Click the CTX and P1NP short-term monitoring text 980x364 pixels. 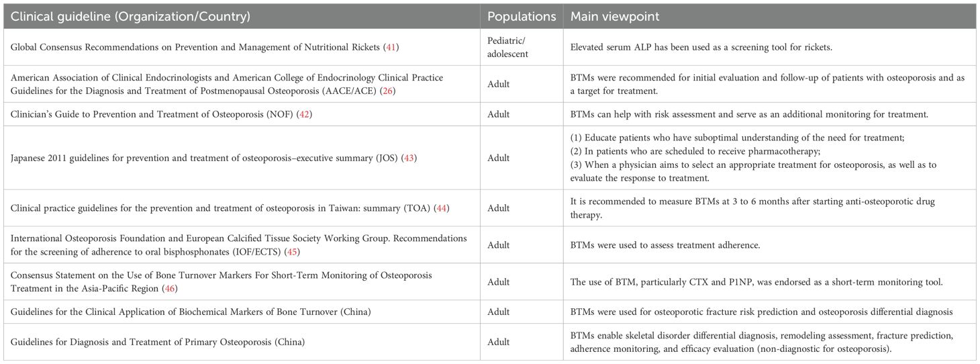[757, 282]
